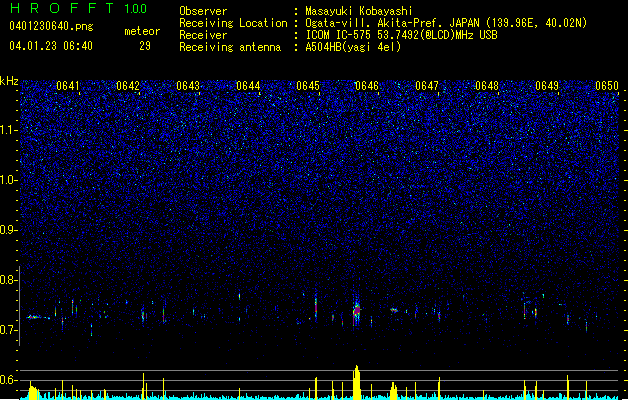Click the 0642 time marker
The height and width of the screenshot is (400, 629).
pos(128,86)
